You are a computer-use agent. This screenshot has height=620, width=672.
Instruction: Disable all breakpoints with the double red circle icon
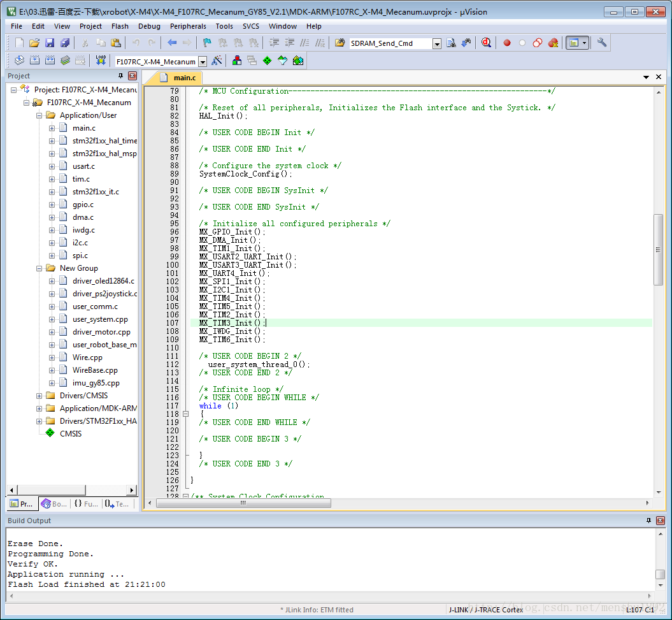[x=538, y=43]
